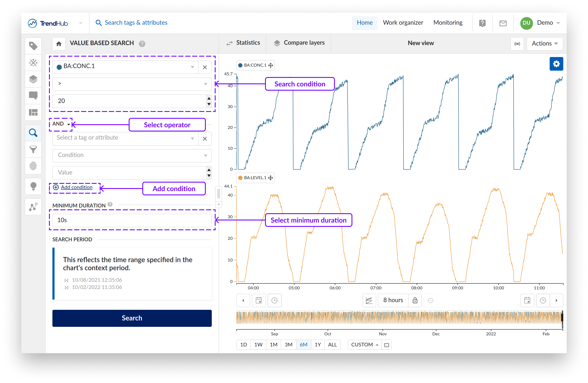Viewport: 588px width, 383px height.
Task: Click the home icon beside Value Based Search
Action: tap(59, 44)
